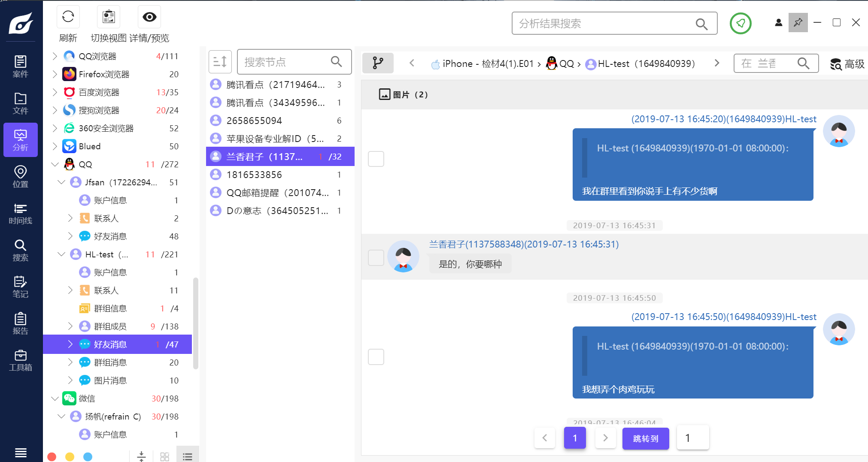Image resolution: width=868 pixels, height=462 pixels.
Task: Open the 高级 advanced search button
Action: (847, 64)
